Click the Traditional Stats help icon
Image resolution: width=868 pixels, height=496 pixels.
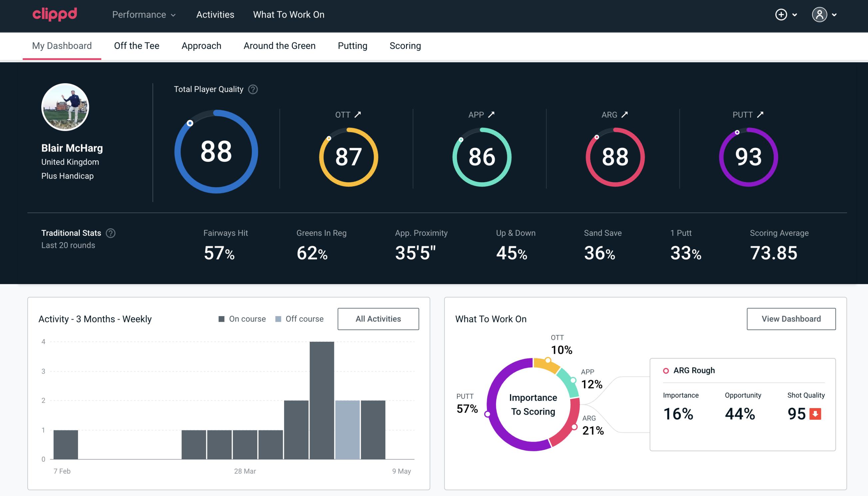(111, 233)
